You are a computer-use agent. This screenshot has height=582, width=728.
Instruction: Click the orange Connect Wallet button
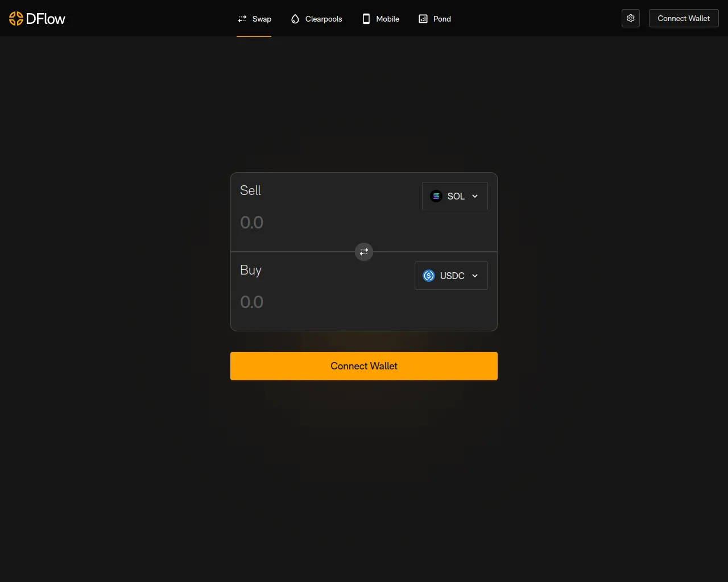pos(364,366)
